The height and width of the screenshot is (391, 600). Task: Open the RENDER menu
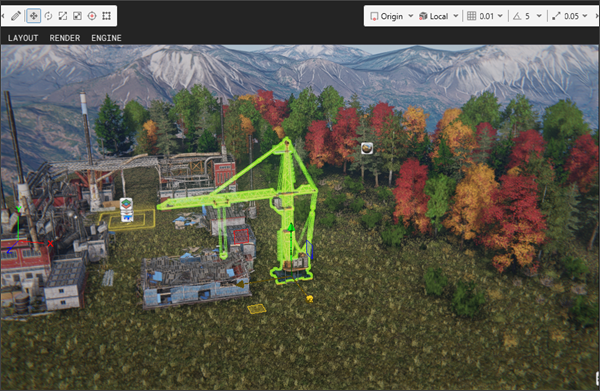click(x=65, y=38)
